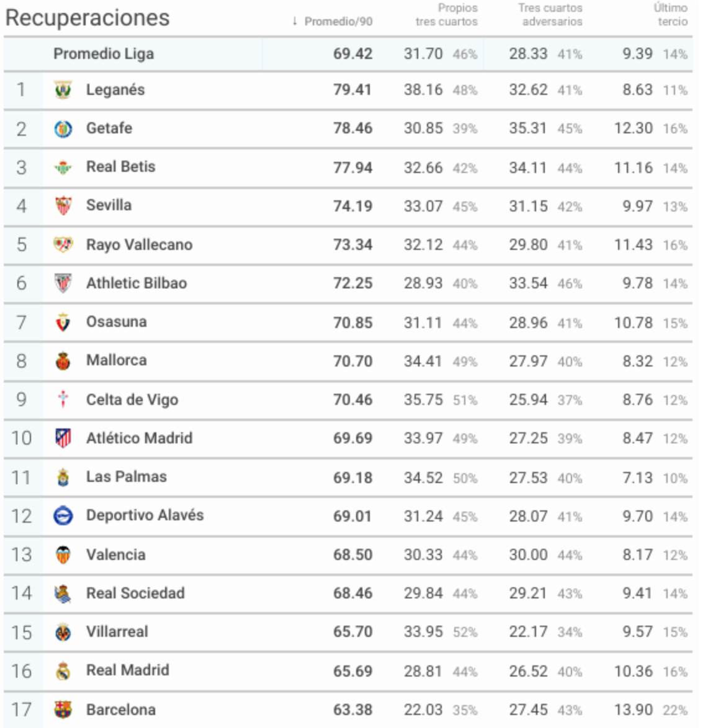Click the Athletic Bilbao shield icon
The height and width of the screenshot is (728, 726).
63,283
